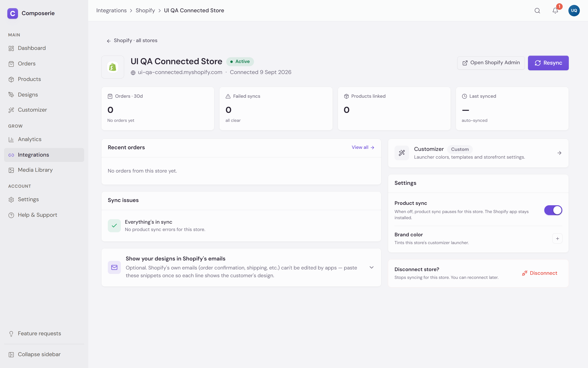Open Media Library in sidebar
The height and width of the screenshot is (368, 588).
44,170
